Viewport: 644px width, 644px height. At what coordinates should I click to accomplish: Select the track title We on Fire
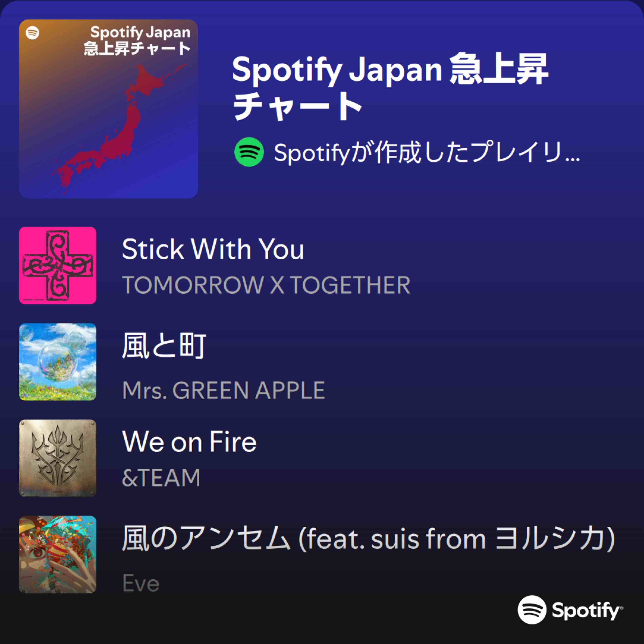click(x=189, y=442)
